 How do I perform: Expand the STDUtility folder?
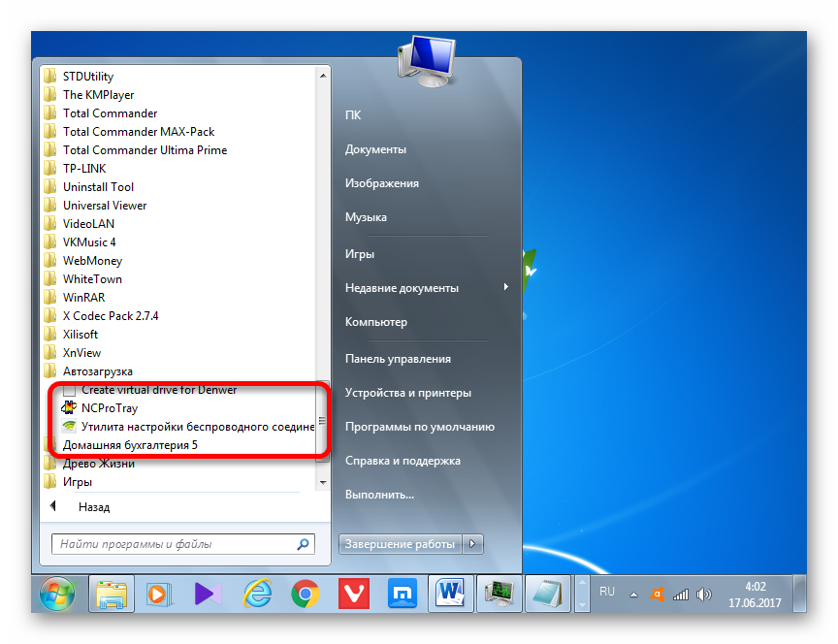coord(79,77)
